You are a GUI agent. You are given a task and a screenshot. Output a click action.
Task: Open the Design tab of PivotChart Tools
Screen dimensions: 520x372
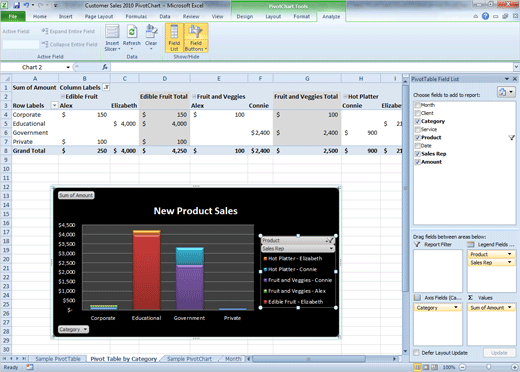click(x=245, y=16)
